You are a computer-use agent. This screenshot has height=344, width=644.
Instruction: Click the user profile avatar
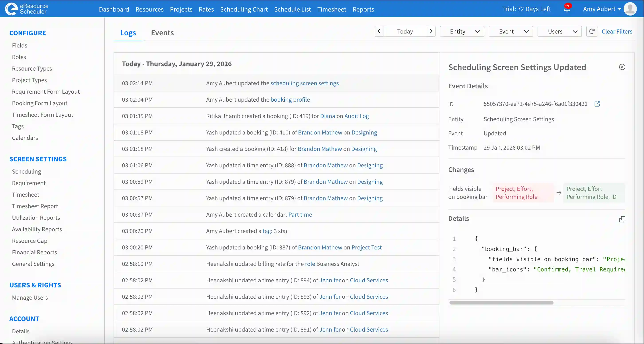click(630, 9)
